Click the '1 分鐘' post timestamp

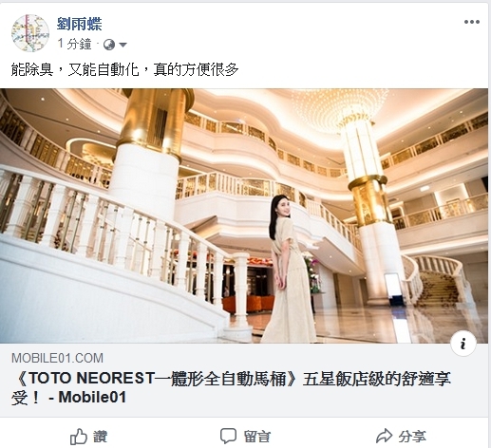click(x=74, y=44)
